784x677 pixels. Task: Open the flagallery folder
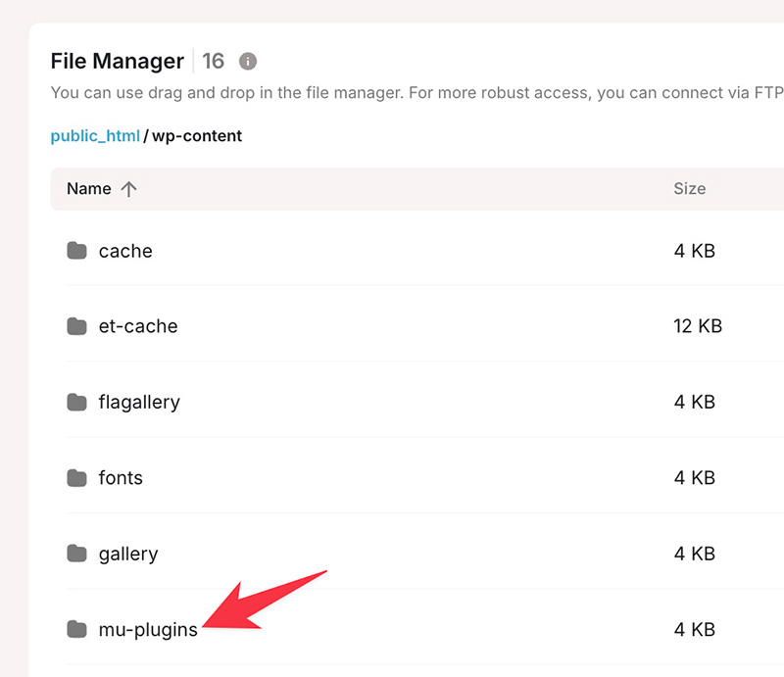pos(139,402)
